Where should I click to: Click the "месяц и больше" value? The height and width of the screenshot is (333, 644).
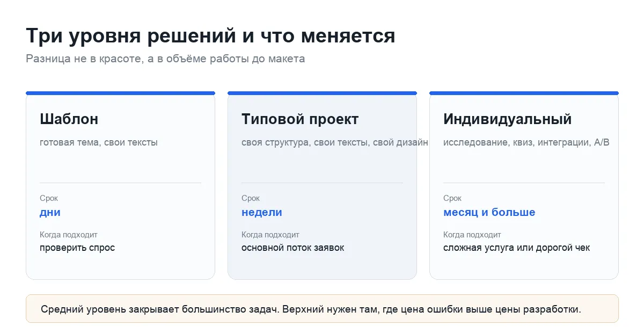click(x=489, y=212)
